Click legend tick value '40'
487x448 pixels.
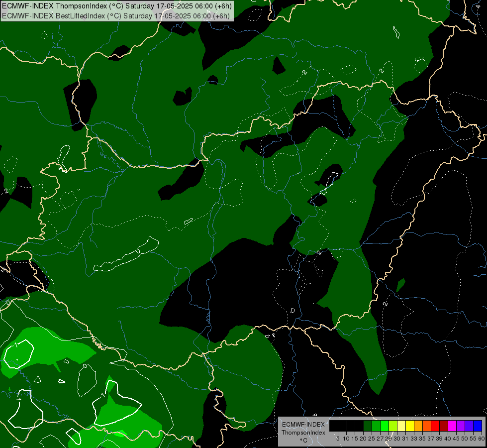448,439
